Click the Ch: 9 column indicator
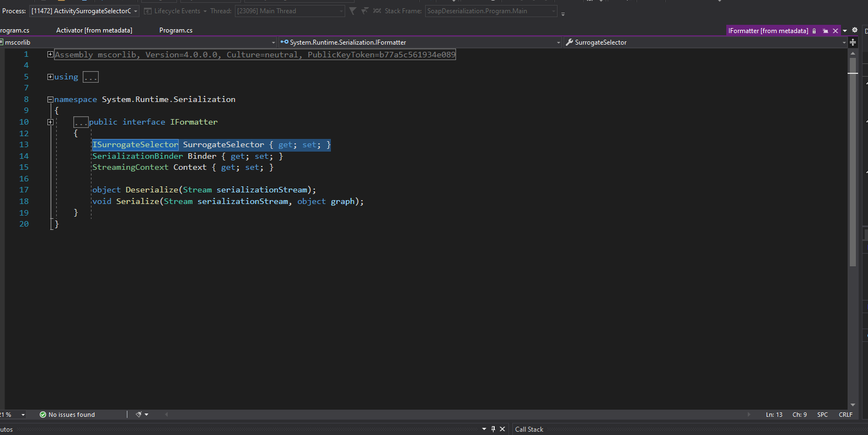Image resolution: width=868 pixels, height=435 pixels. tap(800, 415)
